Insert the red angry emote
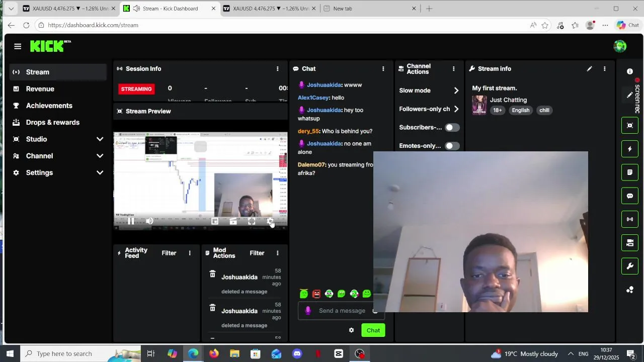 click(x=316, y=294)
